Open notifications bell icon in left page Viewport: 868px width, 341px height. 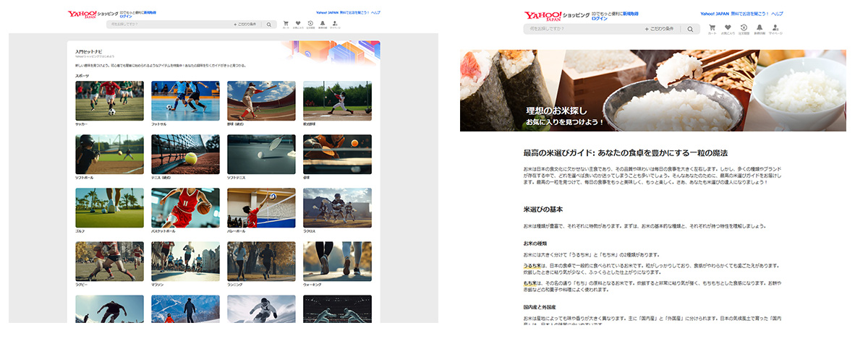click(323, 24)
